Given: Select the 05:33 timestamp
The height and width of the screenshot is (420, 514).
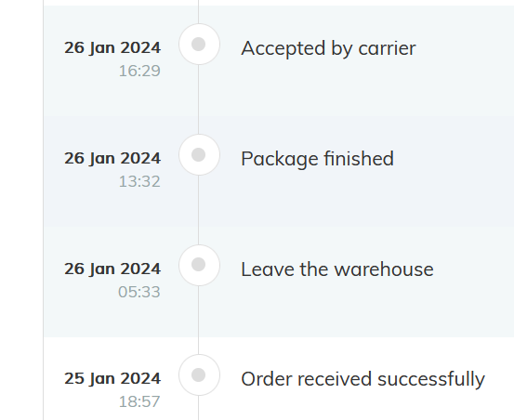Looking at the screenshot, I should click(x=139, y=292).
